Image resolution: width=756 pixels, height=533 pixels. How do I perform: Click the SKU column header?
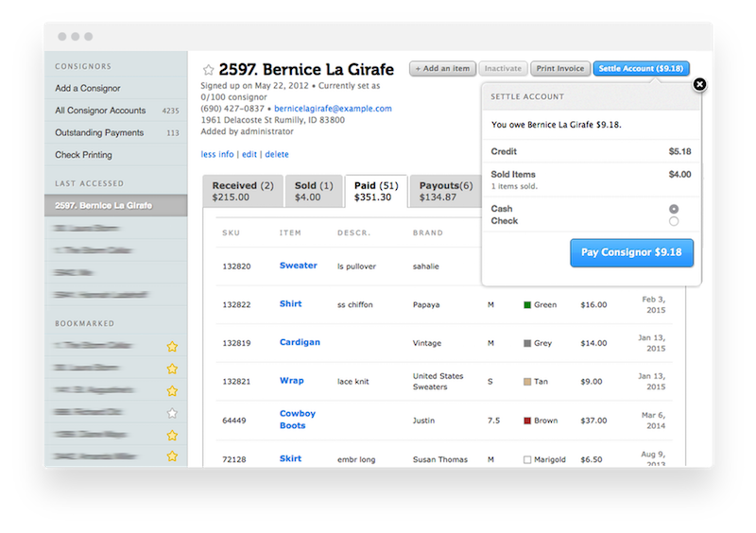[x=231, y=233]
